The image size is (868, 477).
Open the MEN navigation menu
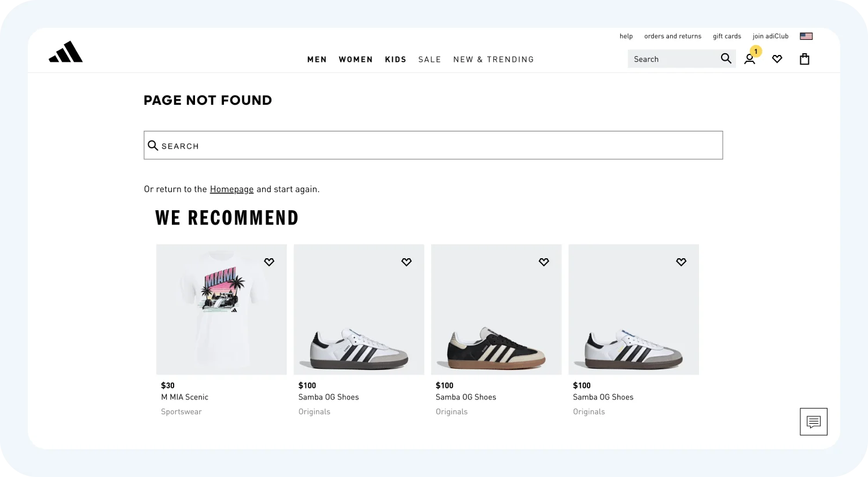(x=317, y=60)
